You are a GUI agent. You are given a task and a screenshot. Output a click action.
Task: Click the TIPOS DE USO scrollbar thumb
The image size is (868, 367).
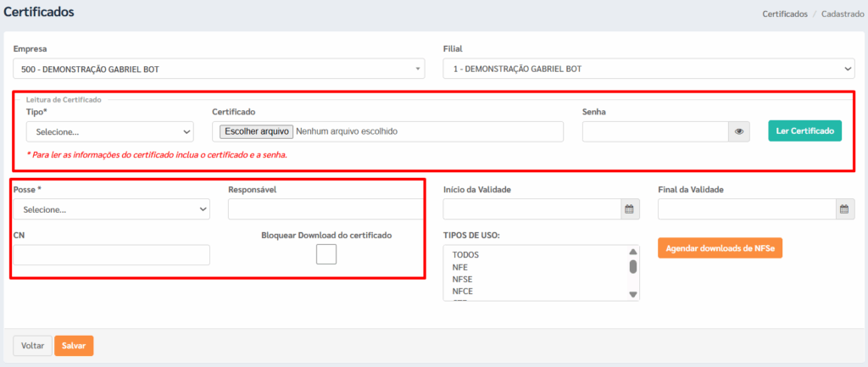[633, 267]
